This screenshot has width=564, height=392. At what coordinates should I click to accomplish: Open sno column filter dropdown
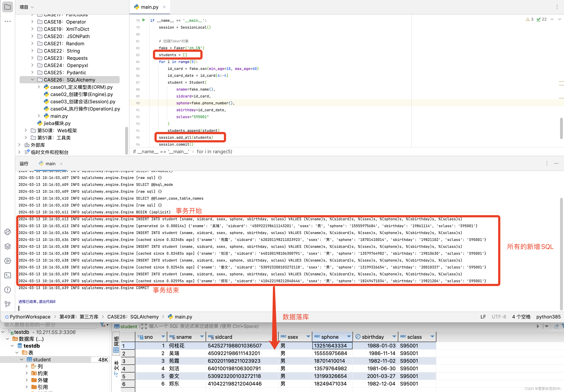163,337
